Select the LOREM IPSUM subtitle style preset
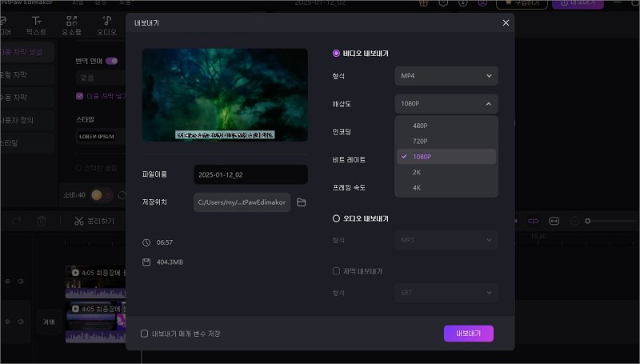 97,136
